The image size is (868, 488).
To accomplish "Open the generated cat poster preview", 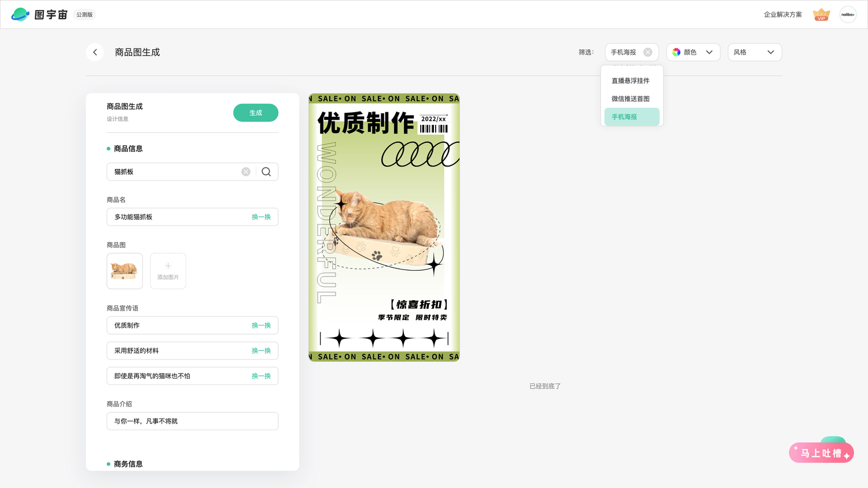I will click(x=384, y=228).
